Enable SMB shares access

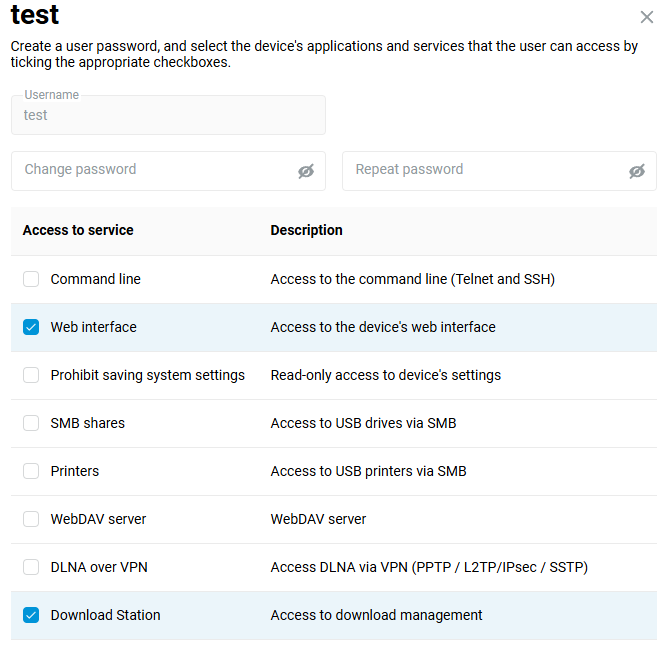tap(31, 423)
